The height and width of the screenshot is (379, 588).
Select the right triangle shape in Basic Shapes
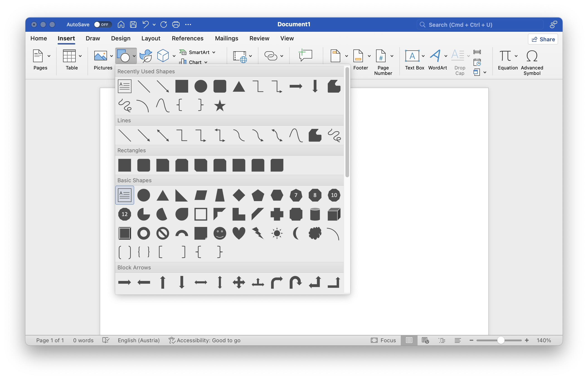[x=182, y=195]
